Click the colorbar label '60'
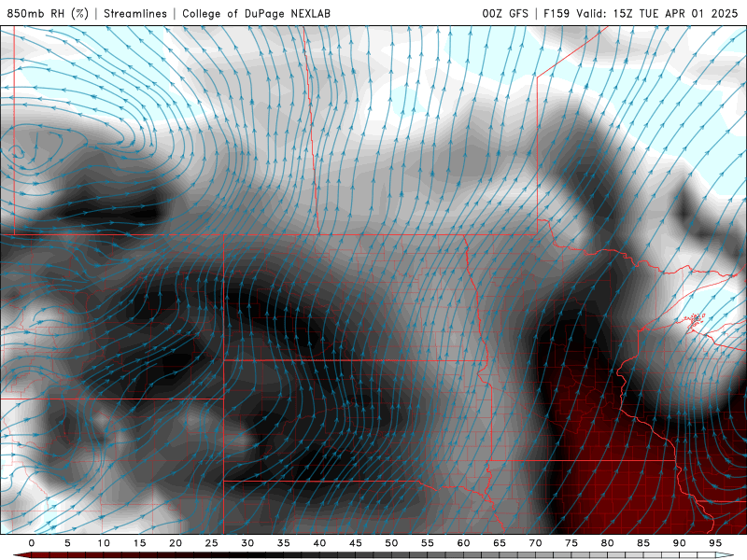Viewport: 747px width, 560px height. click(463, 543)
